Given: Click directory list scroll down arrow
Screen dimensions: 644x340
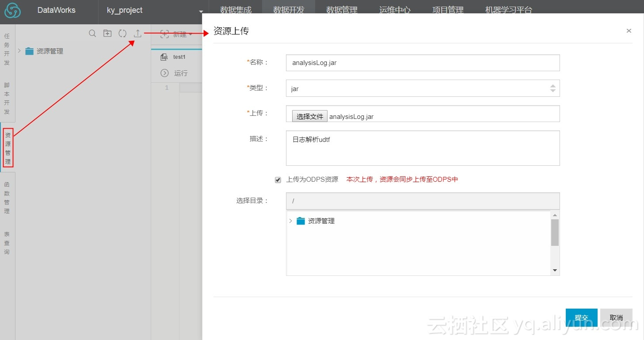Looking at the screenshot, I should [x=555, y=271].
